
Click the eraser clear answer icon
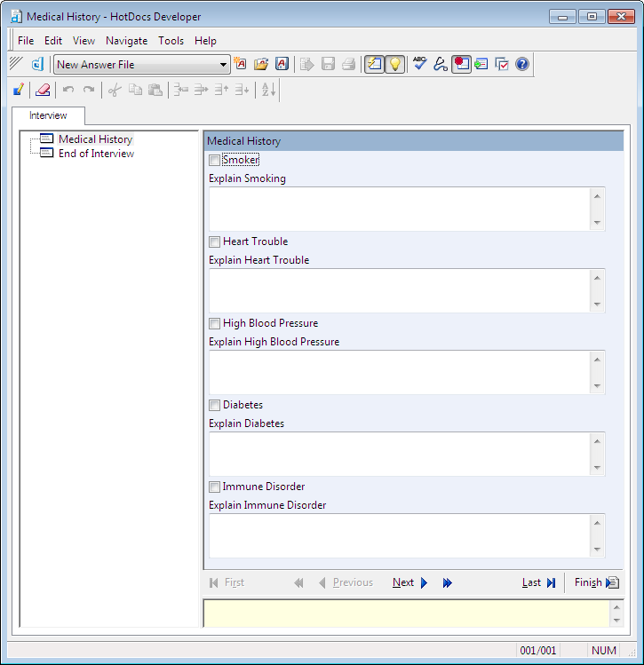[42, 90]
